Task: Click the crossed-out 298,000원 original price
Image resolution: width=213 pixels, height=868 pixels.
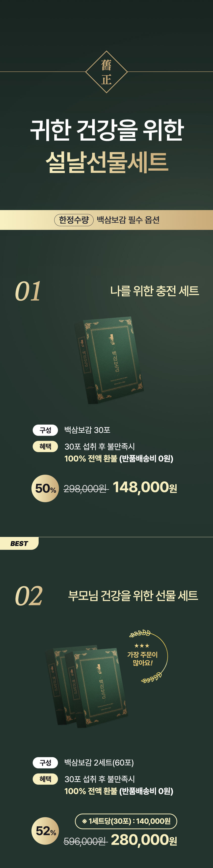Action: [x=86, y=489]
